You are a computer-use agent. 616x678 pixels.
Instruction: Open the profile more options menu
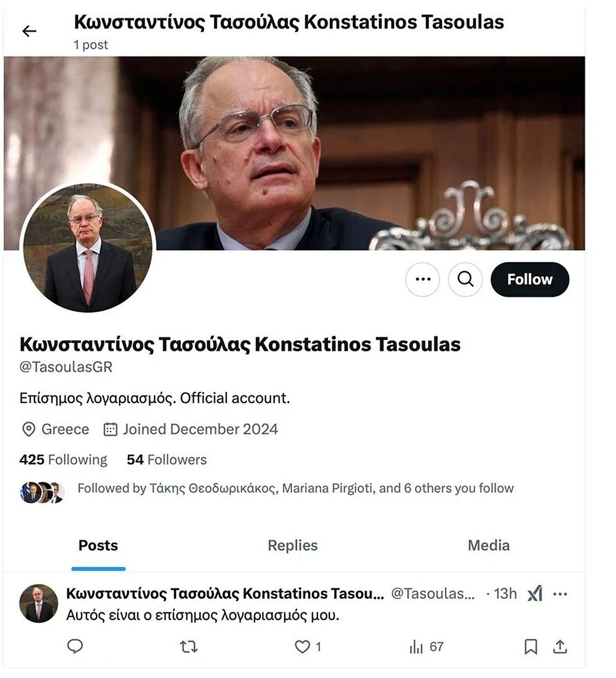coord(423,279)
